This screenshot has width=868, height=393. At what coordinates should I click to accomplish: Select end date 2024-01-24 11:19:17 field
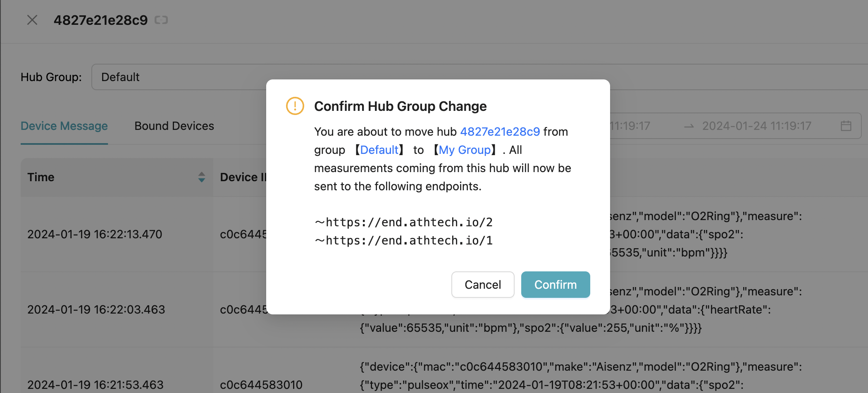pyautogui.click(x=756, y=126)
